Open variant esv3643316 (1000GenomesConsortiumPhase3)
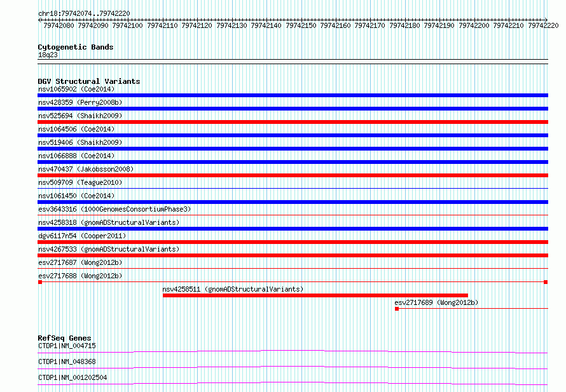Screen dimensions: 566x392 [114, 209]
